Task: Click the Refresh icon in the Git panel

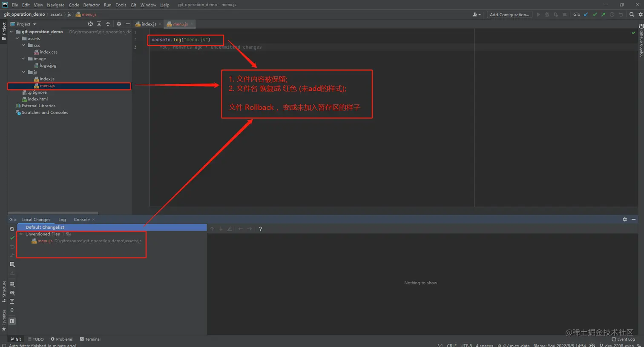Action: tap(12, 229)
